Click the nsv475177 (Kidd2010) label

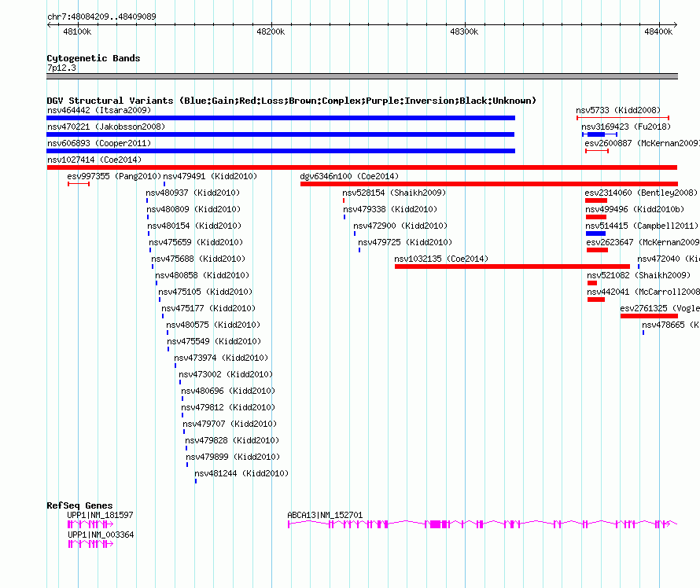pyautogui.click(x=208, y=308)
